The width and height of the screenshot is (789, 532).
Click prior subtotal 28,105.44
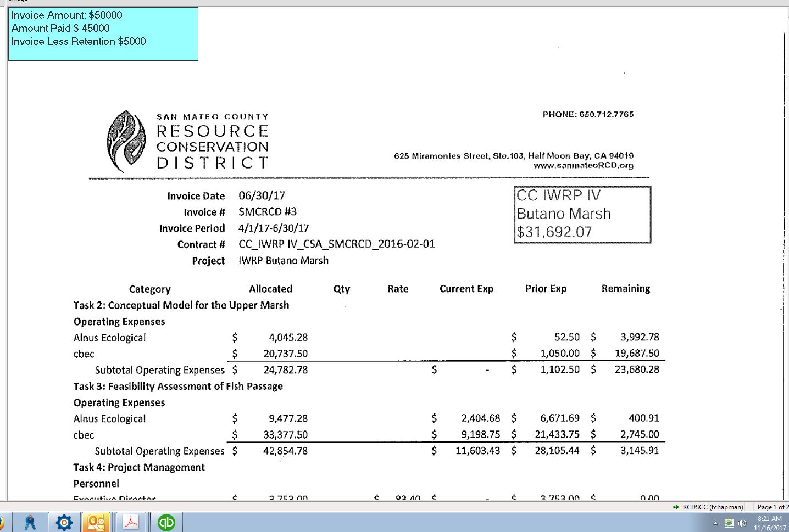pos(557,451)
